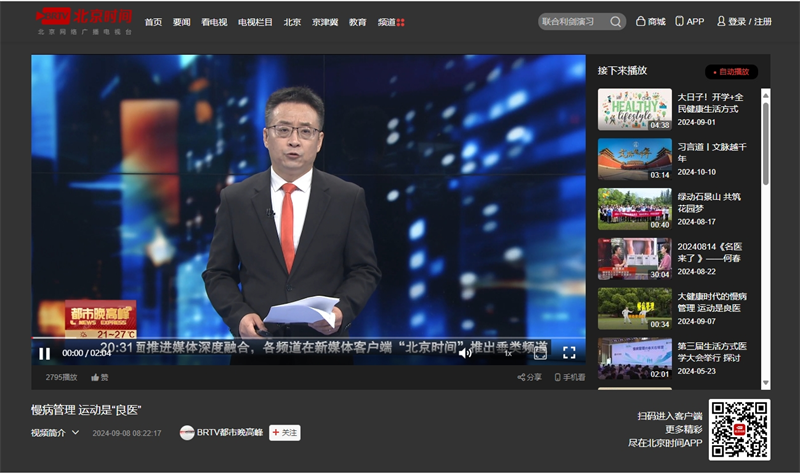Click the 手机看 watch-on-phone icon
800x474 pixels.
[x=558, y=378]
